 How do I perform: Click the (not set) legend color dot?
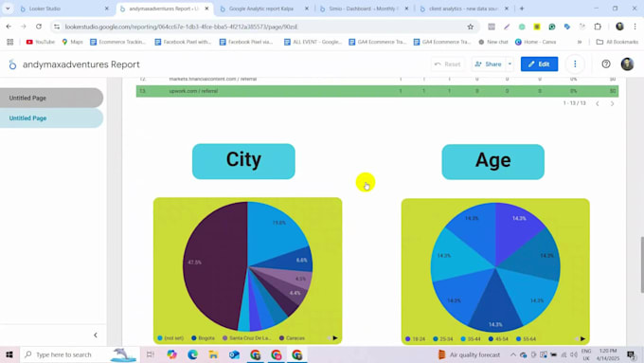160,338
